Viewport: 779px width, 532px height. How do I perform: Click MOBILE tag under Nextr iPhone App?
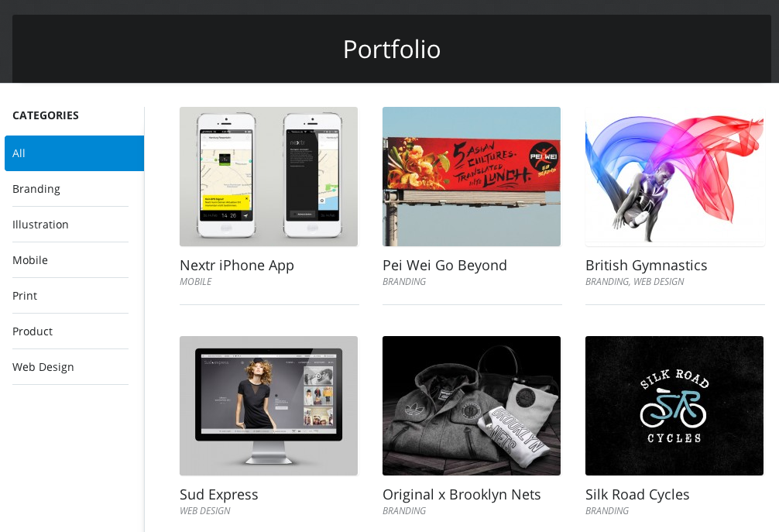tap(196, 282)
